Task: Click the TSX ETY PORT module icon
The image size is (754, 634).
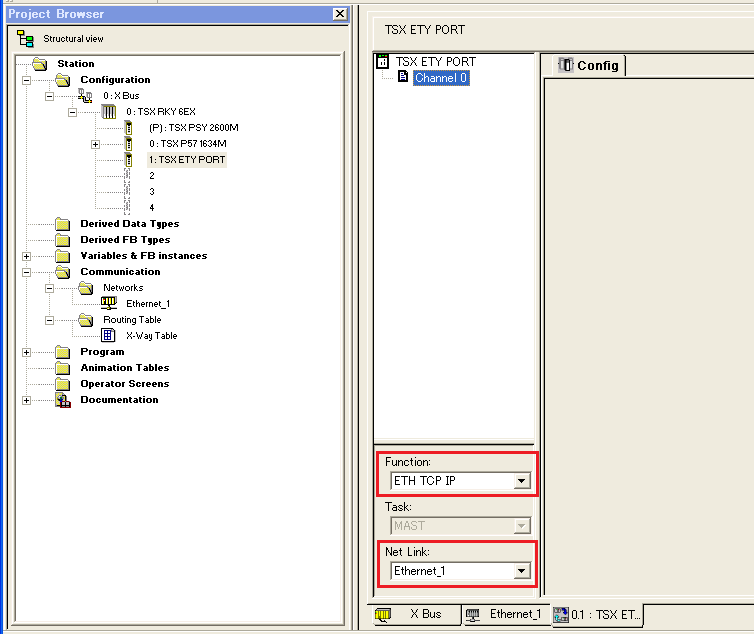Action: (382, 62)
